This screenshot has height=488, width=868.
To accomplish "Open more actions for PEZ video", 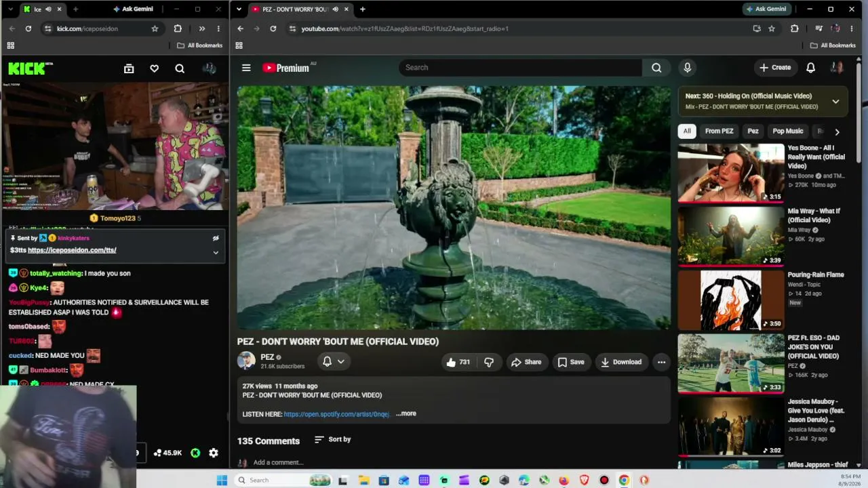I will click(x=661, y=362).
